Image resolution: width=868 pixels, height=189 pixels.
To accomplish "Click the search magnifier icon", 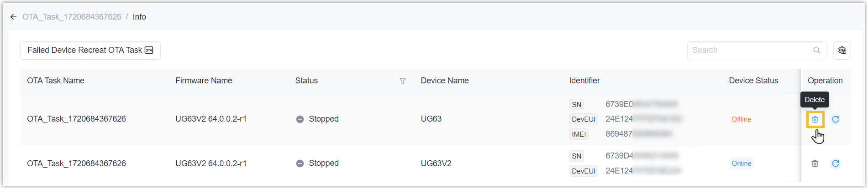I will 817,50.
